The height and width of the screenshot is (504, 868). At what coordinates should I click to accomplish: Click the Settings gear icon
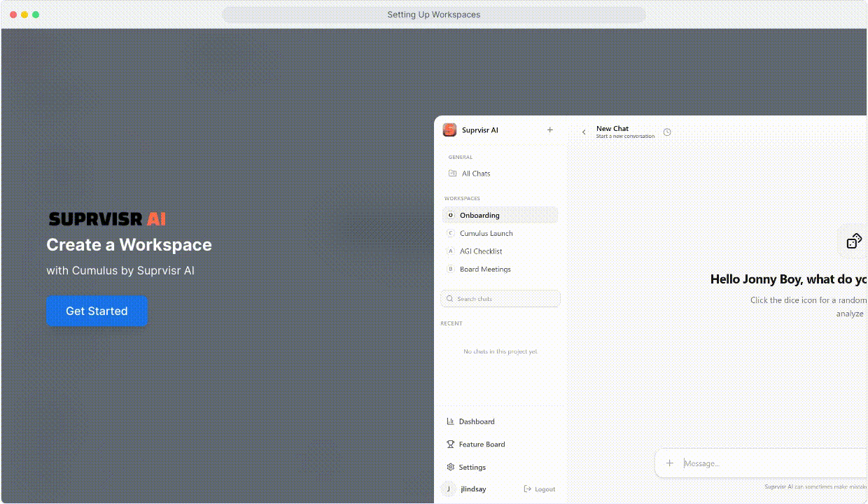(x=451, y=467)
